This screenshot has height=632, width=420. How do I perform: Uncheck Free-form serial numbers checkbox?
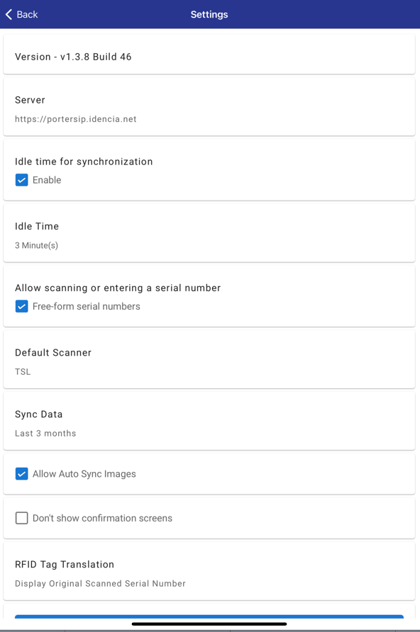pos(22,306)
